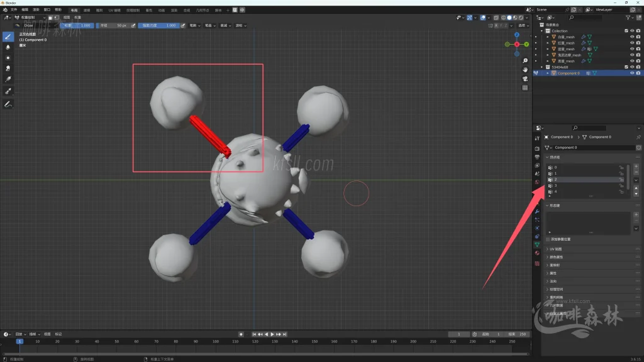Screen dimensions: 644x362
Task: Hide Component 0 with its eye icon
Action: coord(631,73)
